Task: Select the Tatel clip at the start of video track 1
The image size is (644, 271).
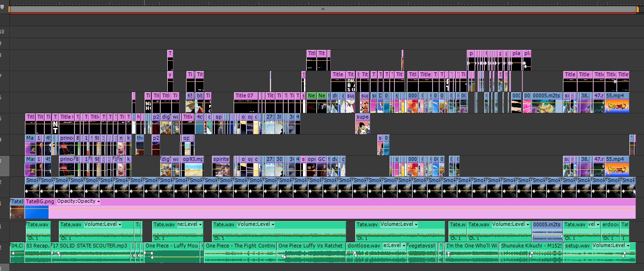Action: pyautogui.click(x=17, y=208)
